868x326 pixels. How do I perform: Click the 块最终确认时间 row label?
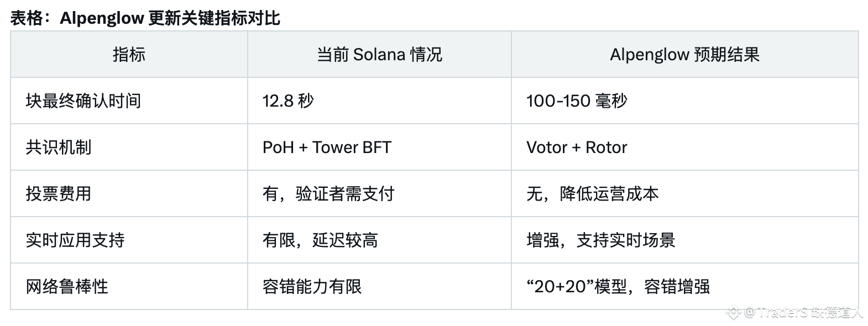83,101
